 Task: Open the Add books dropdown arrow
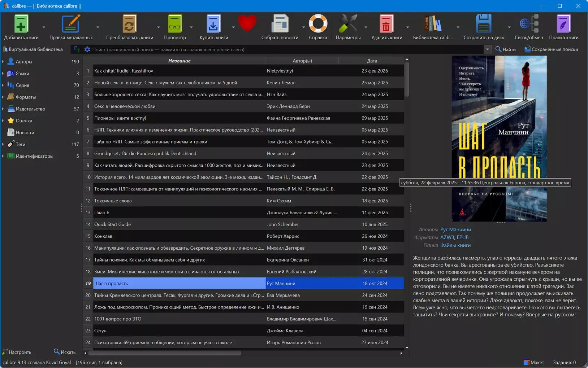(x=44, y=27)
